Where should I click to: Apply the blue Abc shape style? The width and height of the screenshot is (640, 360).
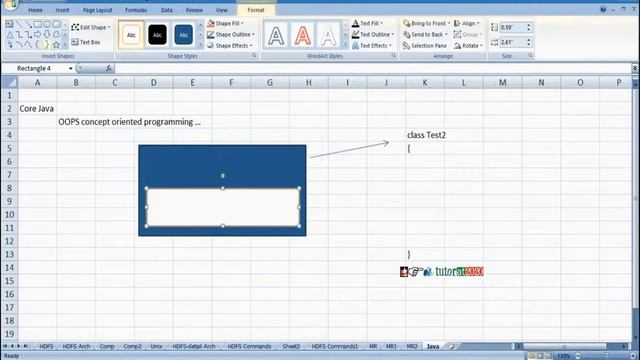[x=183, y=35]
